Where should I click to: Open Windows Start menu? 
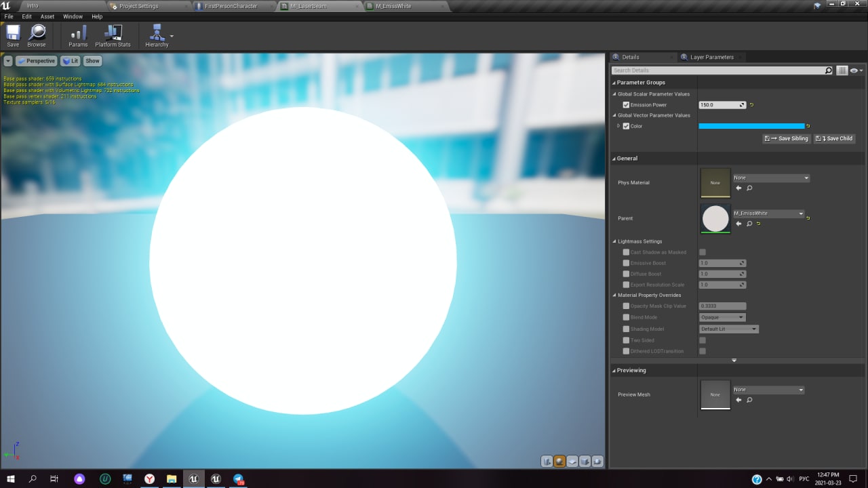pyautogui.click(x=11, y=479)
